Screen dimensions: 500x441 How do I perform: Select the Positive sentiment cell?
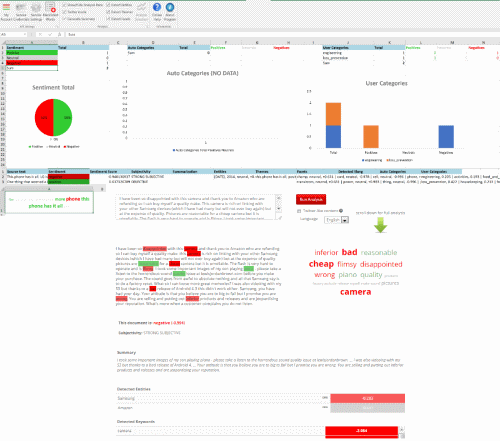click(x=32, y=53)
